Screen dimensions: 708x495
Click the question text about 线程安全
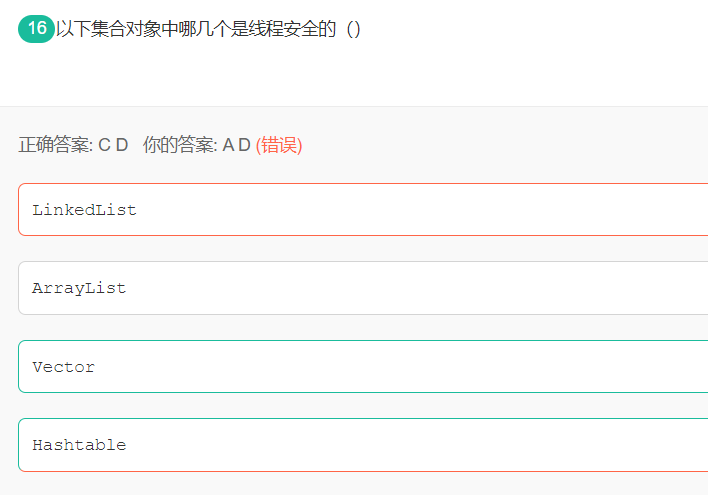click(196, 29)
